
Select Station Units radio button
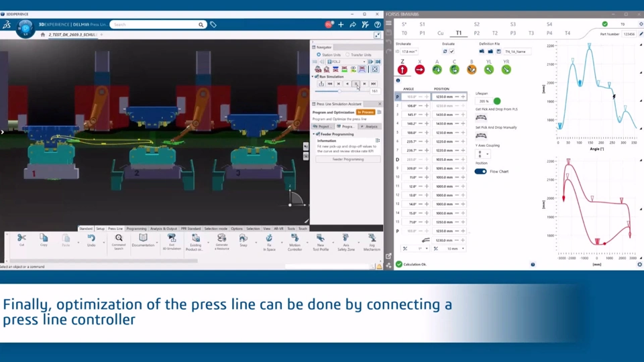319,54
